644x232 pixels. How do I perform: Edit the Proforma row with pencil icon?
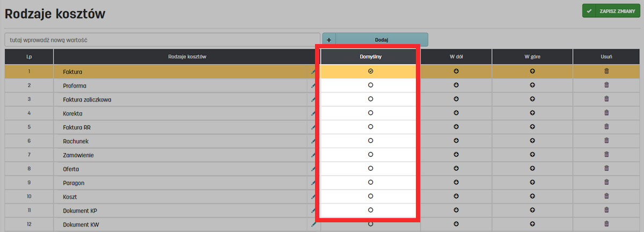(313, 85)
